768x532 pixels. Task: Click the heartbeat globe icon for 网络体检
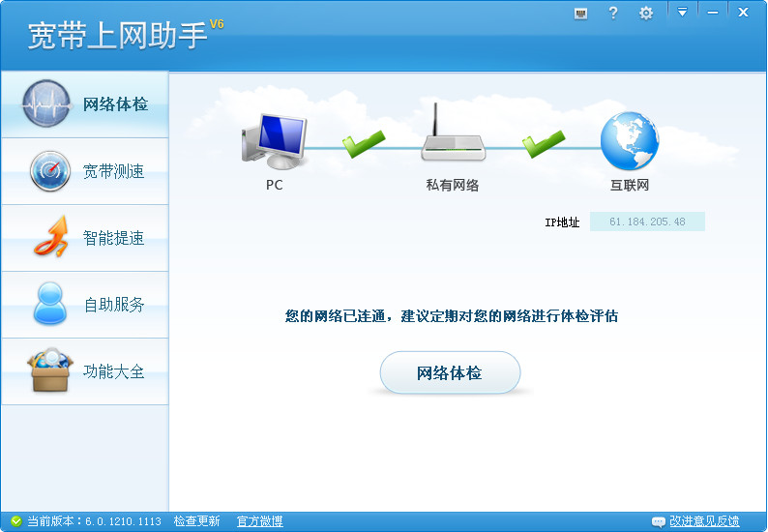click(x=46, y=103)
